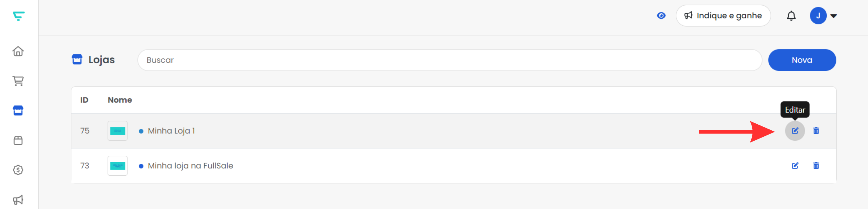Click the notifications bell icon
The height and width of the screenshot is (209, 868).
pyautogui.click(x=791, y=16)
